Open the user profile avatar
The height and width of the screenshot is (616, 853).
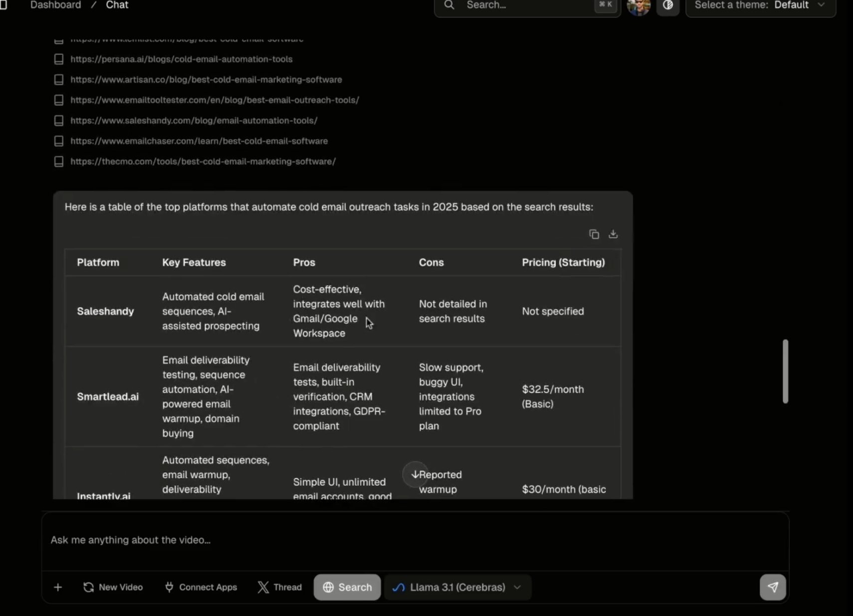click(x=638, y=6)
